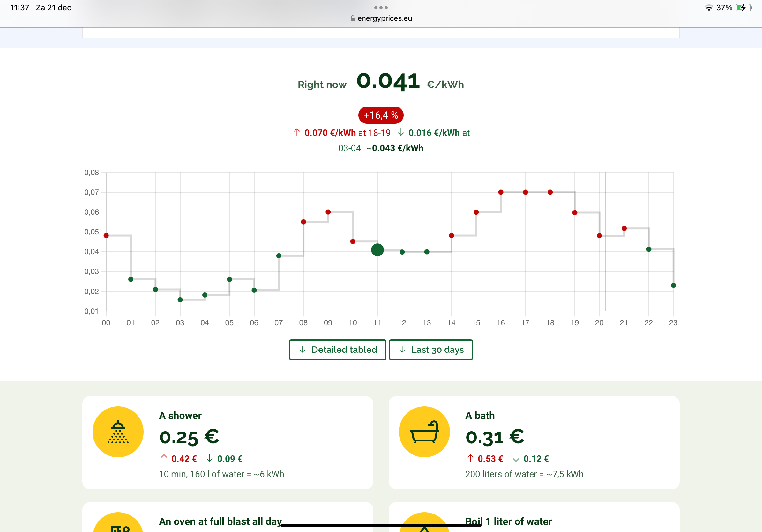Click the red peak dot at 16
The width and height of the screenshot is (762, 532).
coord(501,192)
